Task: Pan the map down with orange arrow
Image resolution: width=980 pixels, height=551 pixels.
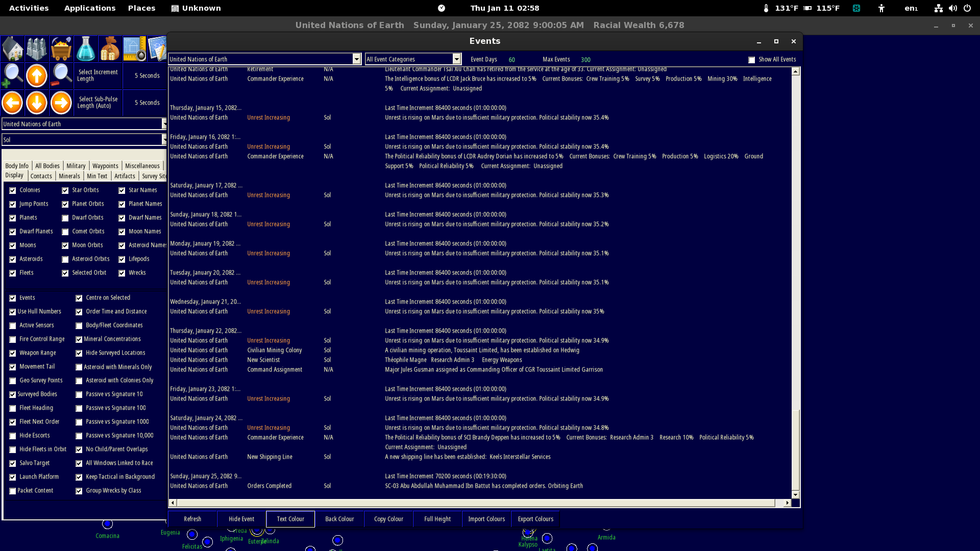Action: 37,103
